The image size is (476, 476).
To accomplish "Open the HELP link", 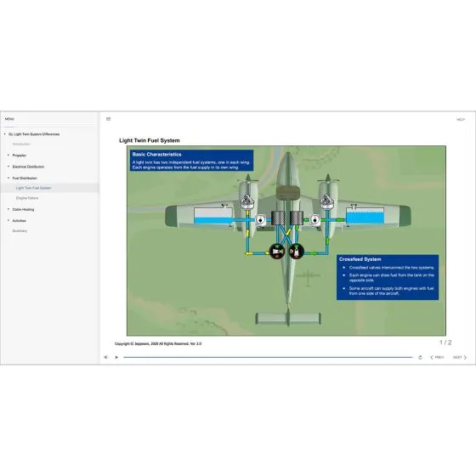I will pyautogui.click(x=461, y=120).
